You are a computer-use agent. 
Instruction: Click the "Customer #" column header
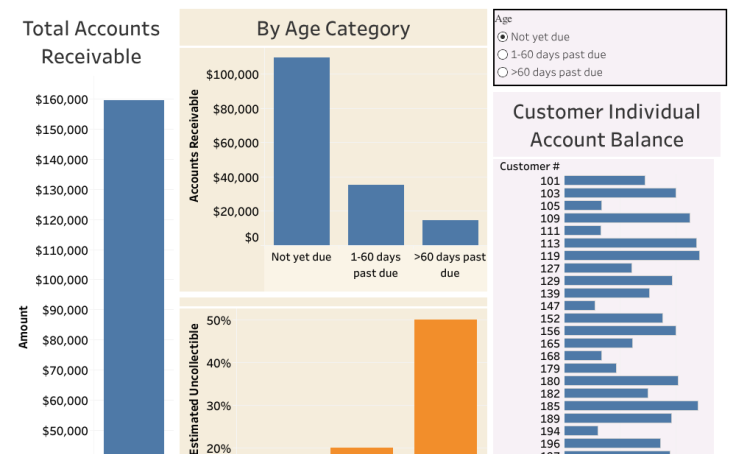tap(529, 166)
